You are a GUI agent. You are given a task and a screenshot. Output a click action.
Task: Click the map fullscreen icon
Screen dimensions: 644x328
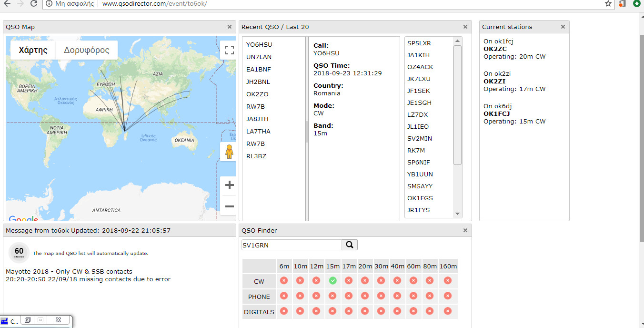tap(229, 50)
